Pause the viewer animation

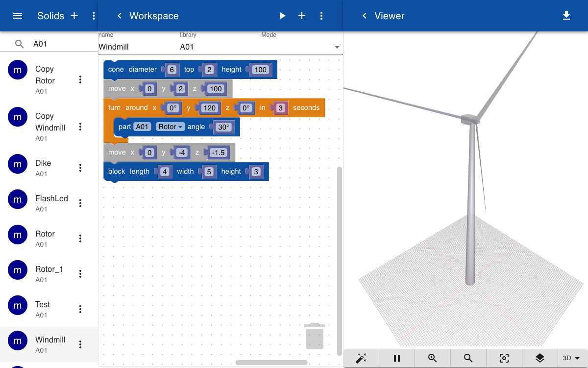pyautogui.click(x=397, y=358)
